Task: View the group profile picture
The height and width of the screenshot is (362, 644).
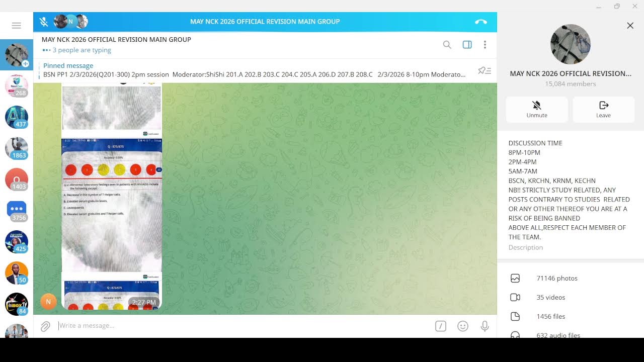Action: tap(571, 44)
